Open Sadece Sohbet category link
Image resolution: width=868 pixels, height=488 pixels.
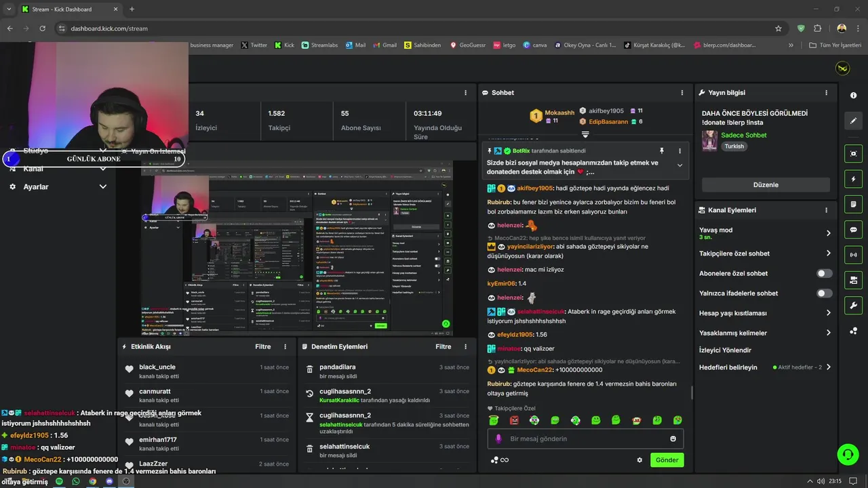coord(744,135)
